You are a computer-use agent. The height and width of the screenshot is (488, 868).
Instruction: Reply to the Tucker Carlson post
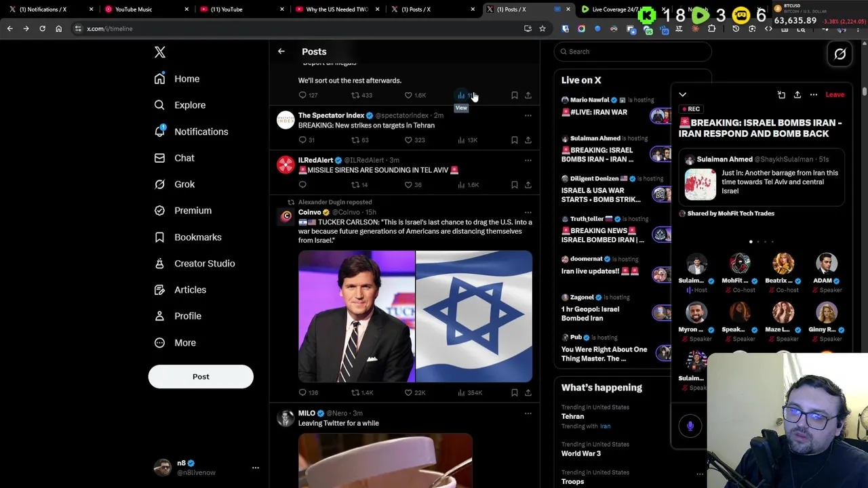pyautogui.click(x=302, y=392)
